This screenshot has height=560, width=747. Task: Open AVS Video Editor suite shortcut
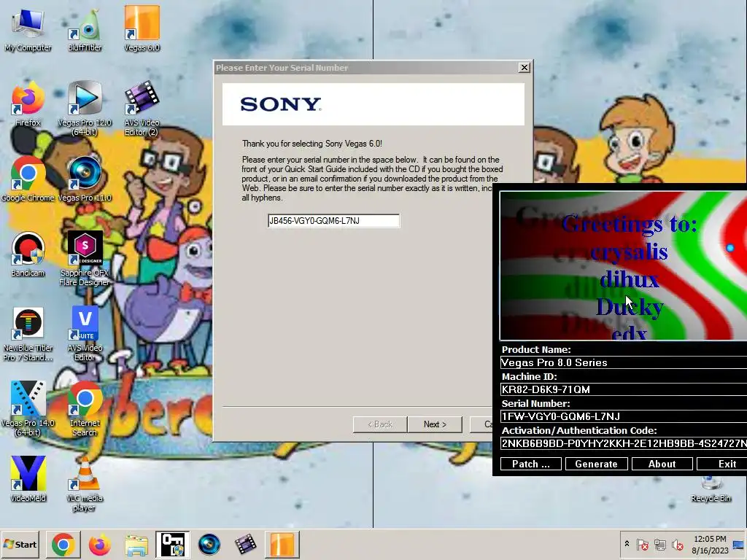tap(85, 334)
